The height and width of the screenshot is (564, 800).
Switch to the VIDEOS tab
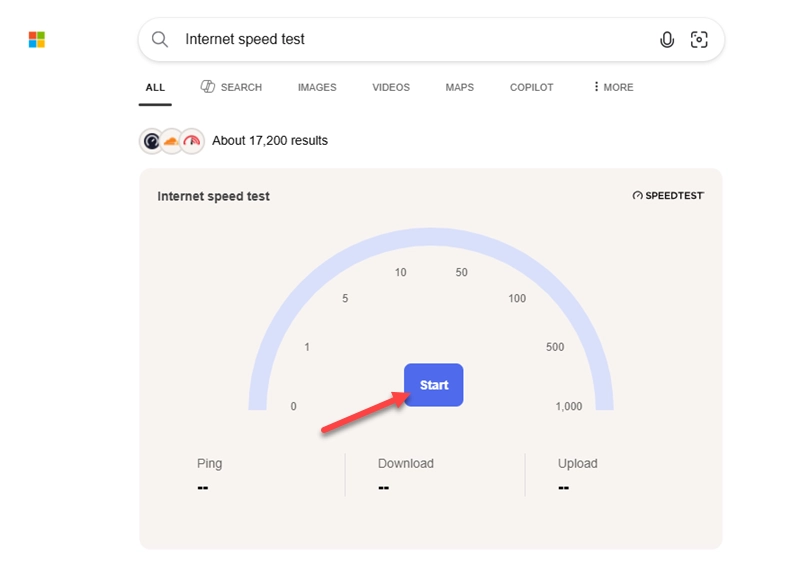pyautogui.click(x=391, y=87)
